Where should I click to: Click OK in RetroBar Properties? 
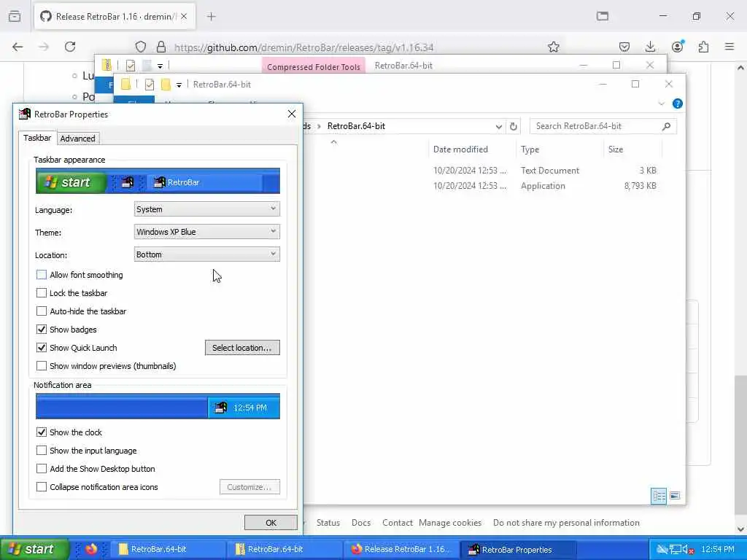(x=271, y=523)
